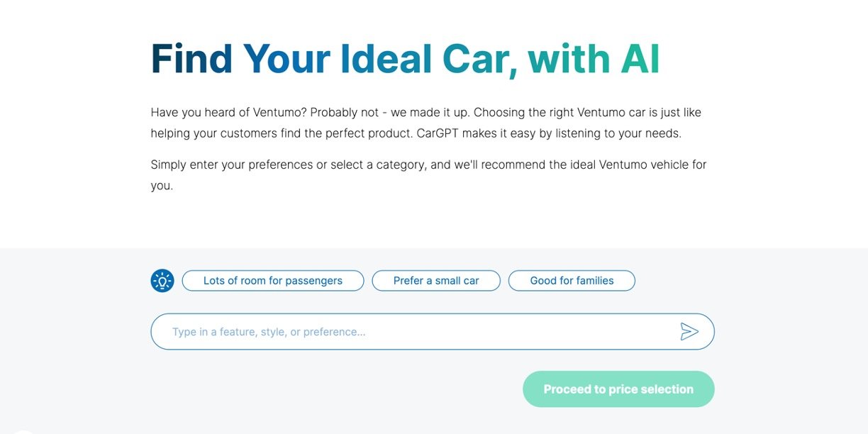Viewport: 868px width, 434px height.
Task: Click the word "Ideal" in the headline
Action: click(x=386, y=59)
